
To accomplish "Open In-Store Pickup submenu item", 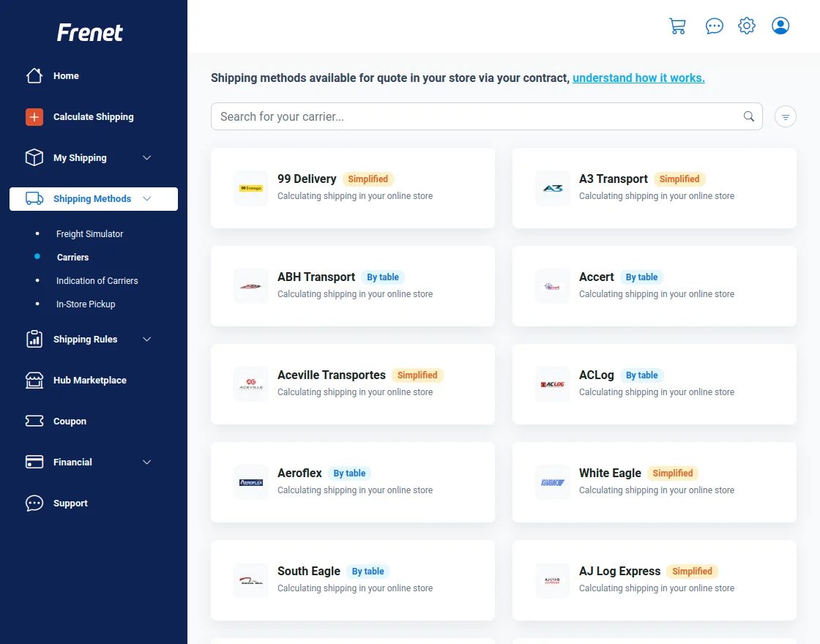I will 86,304.
